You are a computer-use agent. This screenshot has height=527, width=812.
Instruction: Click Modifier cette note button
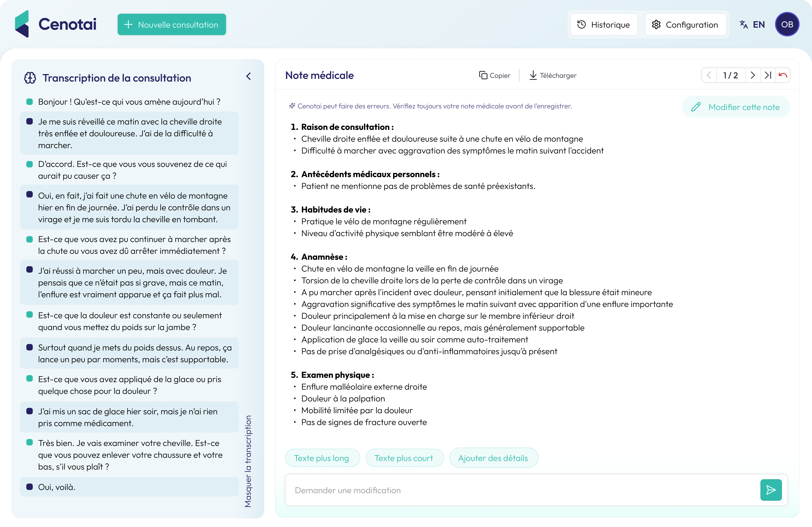coord(736,107)
